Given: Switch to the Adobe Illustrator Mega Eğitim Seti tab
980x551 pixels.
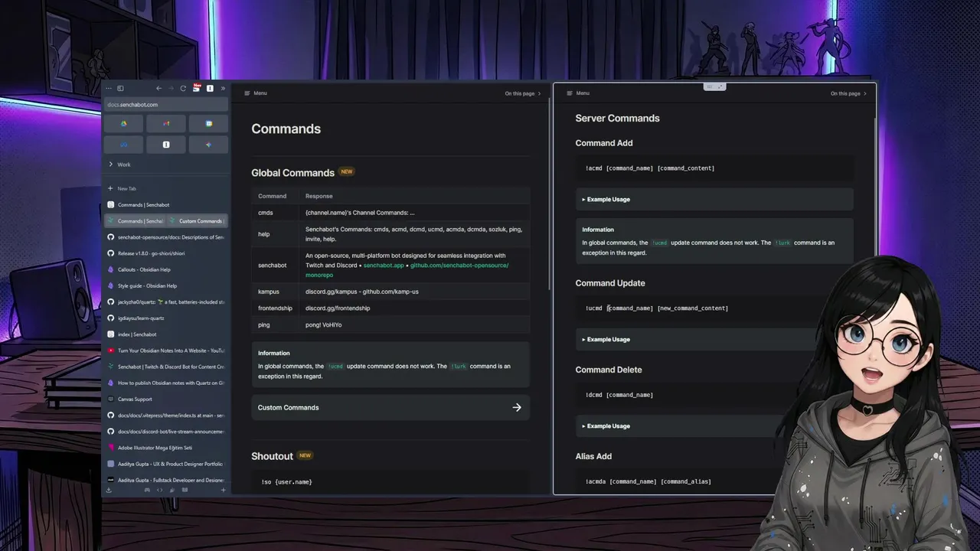Looking at the screenshot, I should (x=166, y=448).
